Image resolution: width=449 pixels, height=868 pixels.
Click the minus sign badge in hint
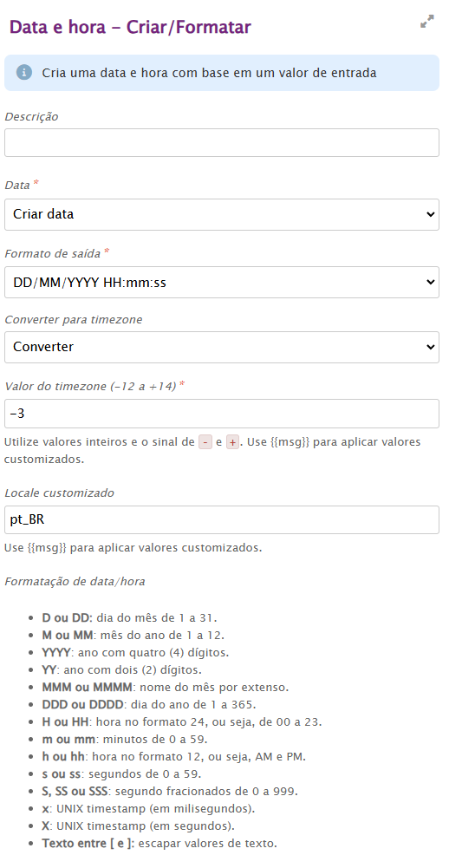coord(205,442)
